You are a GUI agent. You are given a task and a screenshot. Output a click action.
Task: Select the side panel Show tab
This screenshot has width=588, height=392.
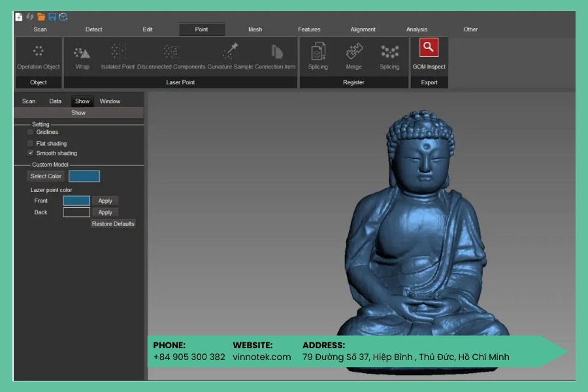pyautogui.click(x=82, y=101)
